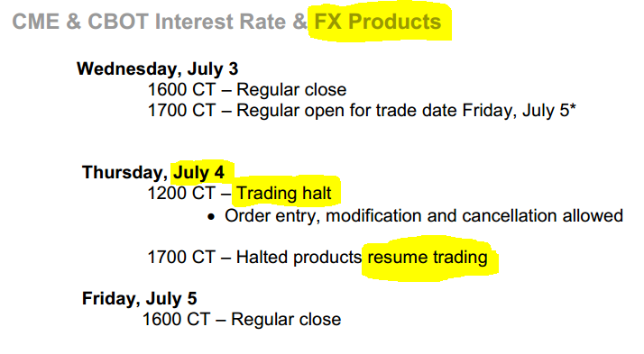Select the 'Wednesday, July 3' date heading
The height and width of the screenshot is (354, 644).
[x=157, y=69]
